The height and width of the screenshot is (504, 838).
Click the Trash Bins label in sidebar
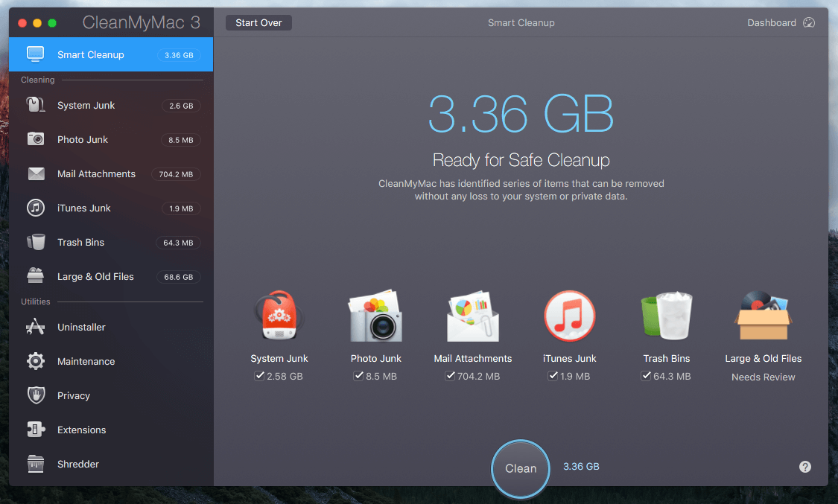80,242
